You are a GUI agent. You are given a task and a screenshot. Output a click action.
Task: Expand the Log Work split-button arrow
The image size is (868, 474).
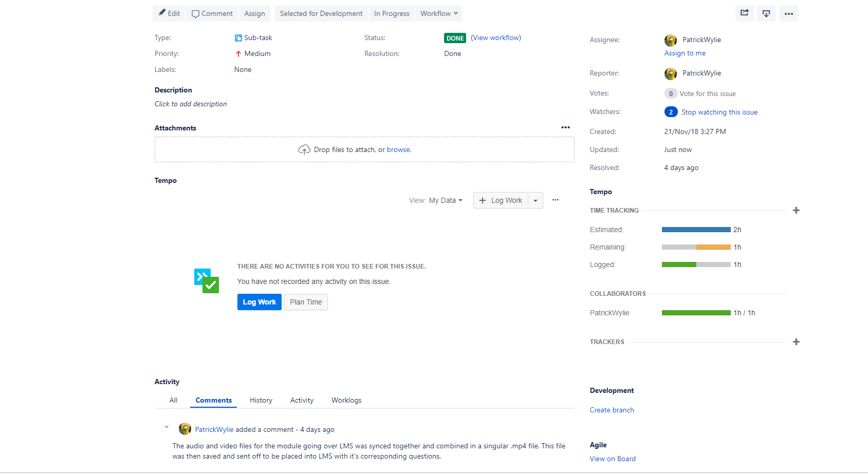tap(535, 200)
